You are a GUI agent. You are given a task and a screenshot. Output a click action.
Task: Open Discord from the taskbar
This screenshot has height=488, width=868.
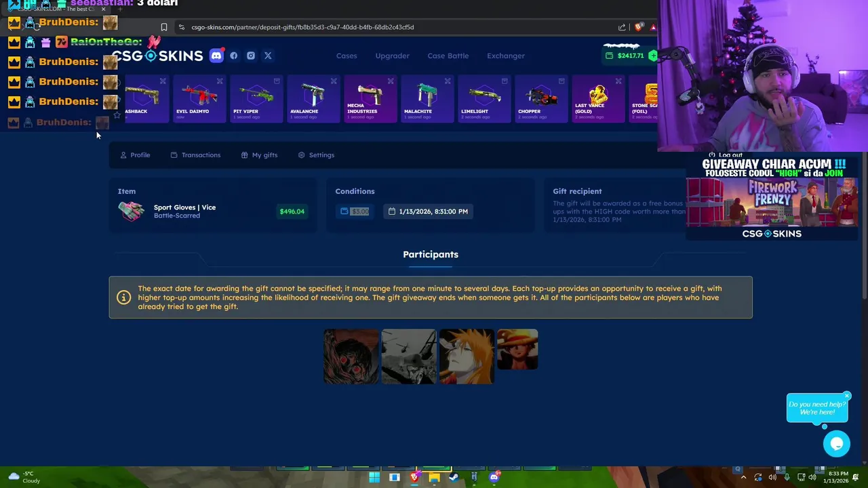[x=494, y=477]
